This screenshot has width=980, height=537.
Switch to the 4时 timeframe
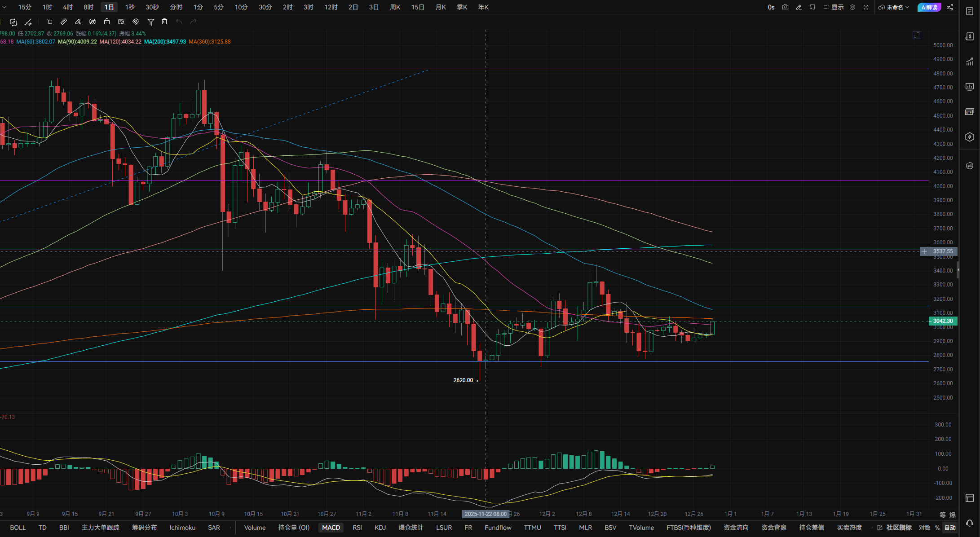68,7
